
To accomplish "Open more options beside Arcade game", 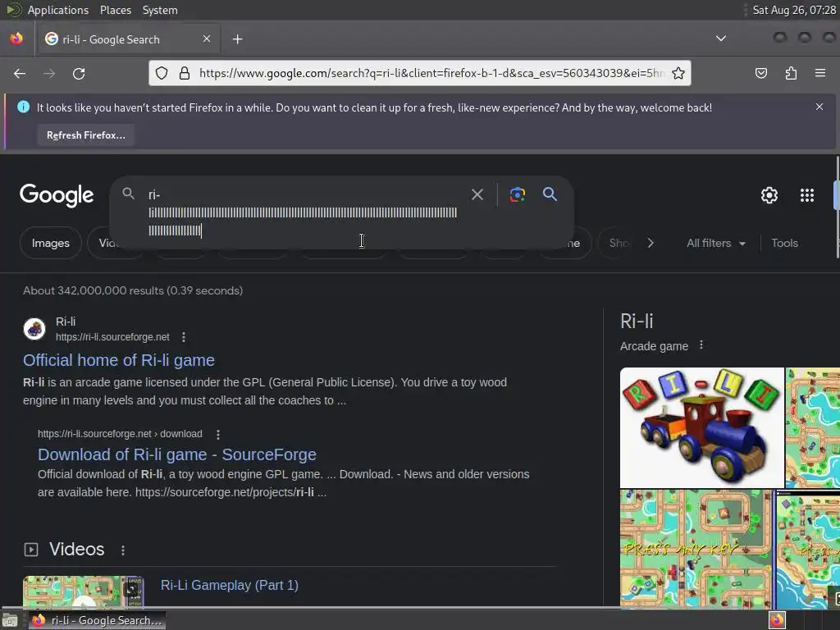I will click(701, 345).
